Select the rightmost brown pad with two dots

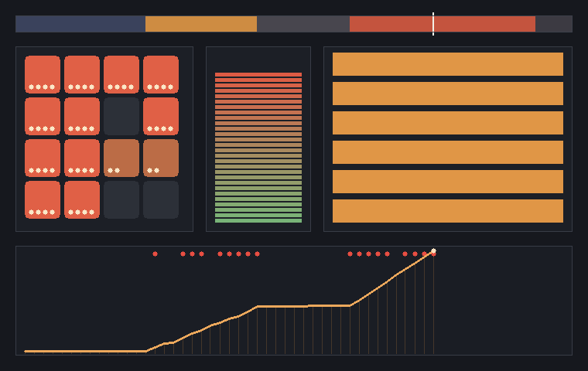[161, 158]
